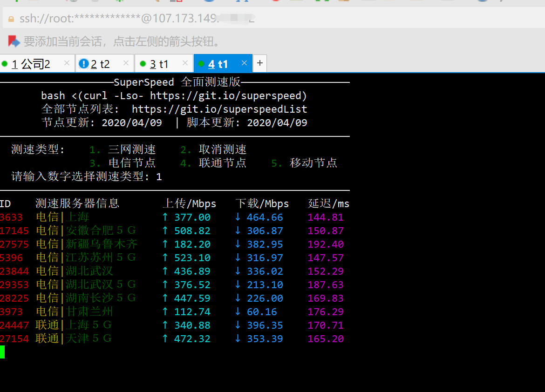Viewport: 545px width, 392px height.
Task: Click the green terminal cursor block
Action: (2, 352)
